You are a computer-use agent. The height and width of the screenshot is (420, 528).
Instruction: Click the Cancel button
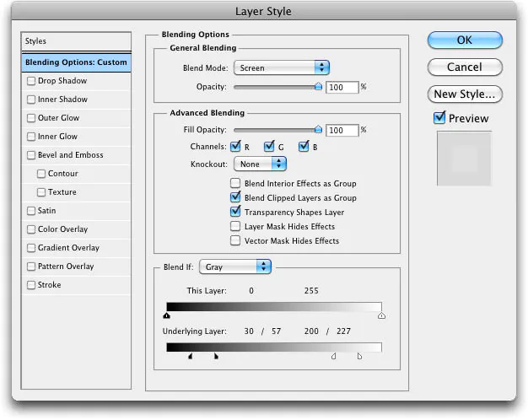coord(465,67)
